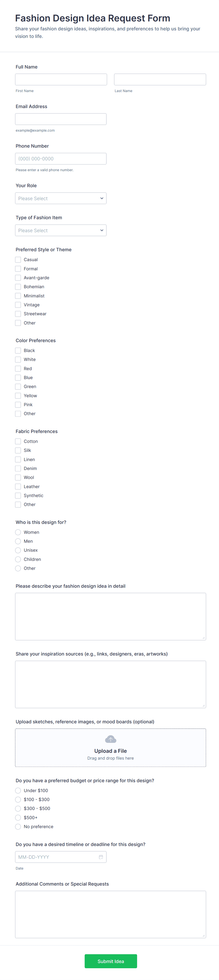Focus the First Name input field
The image size is (219, 980).
pos(61,80)
